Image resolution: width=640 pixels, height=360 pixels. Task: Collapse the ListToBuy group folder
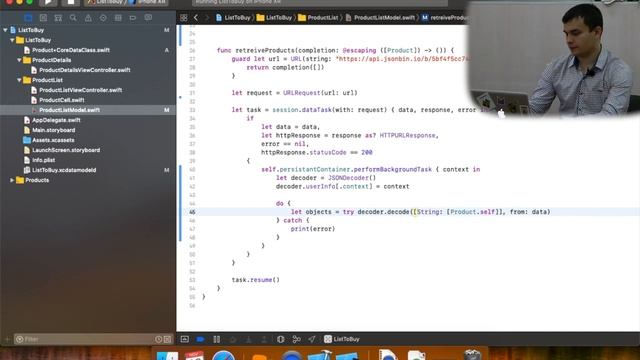click(x=12, y=40)
